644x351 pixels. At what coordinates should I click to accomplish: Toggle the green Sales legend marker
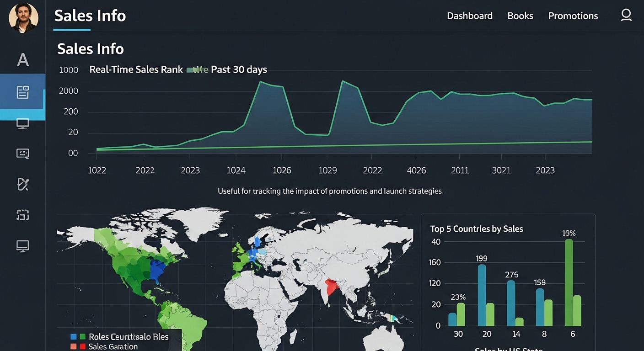click(x=82, y=336)
